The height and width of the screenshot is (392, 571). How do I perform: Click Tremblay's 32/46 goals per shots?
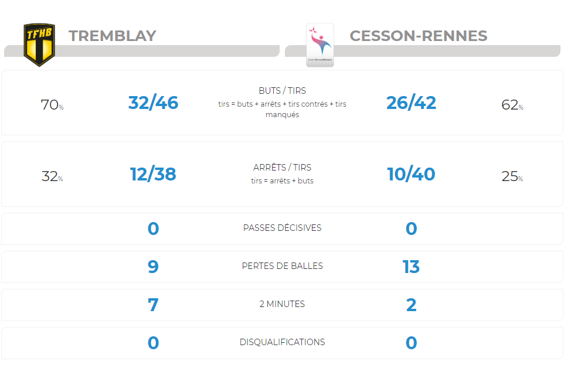click(x=154, y=103)
